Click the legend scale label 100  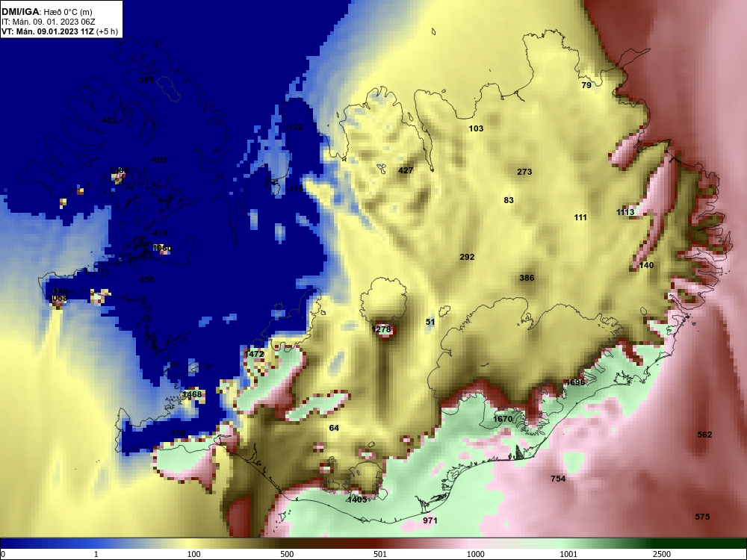(194, 554)
